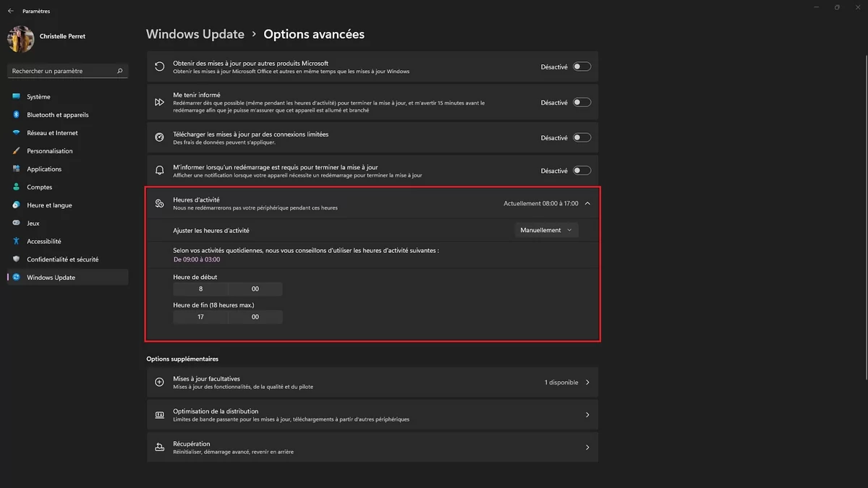Click the bell icon beside 'M'informer lorsqu'un redémarrage'

tap(160, 171)
